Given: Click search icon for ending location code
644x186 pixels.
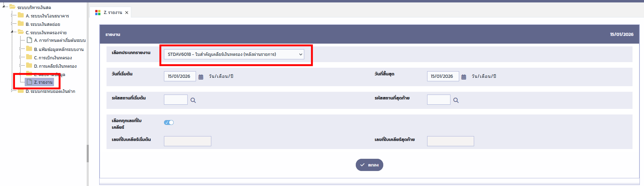Looking at the screenshot, I should coord(456,101).
